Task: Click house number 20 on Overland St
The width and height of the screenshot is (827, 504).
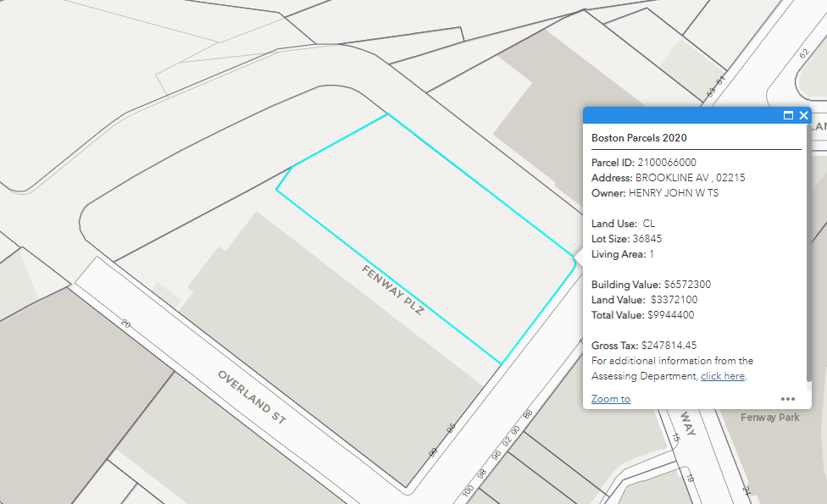Action: (x=126, y=323)
